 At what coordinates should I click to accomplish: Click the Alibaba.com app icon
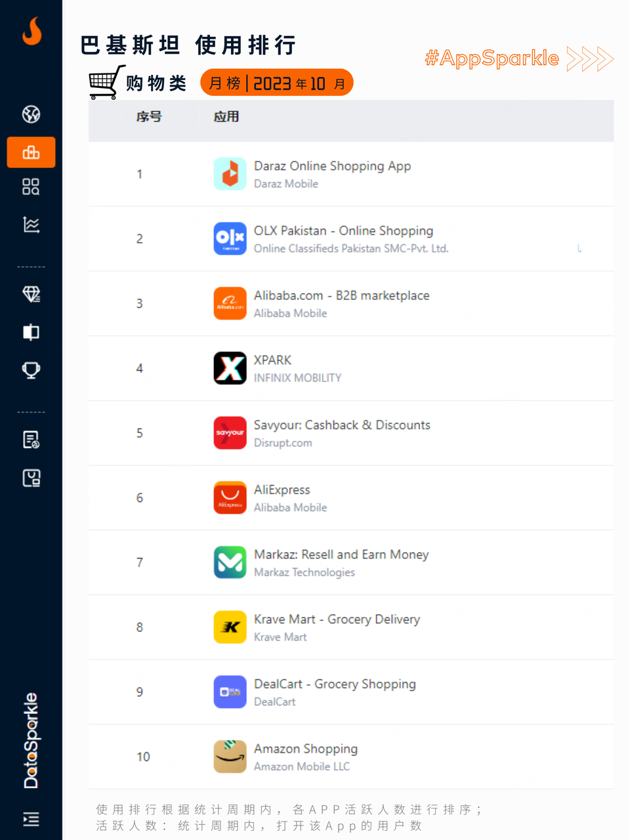coord(230,303)
